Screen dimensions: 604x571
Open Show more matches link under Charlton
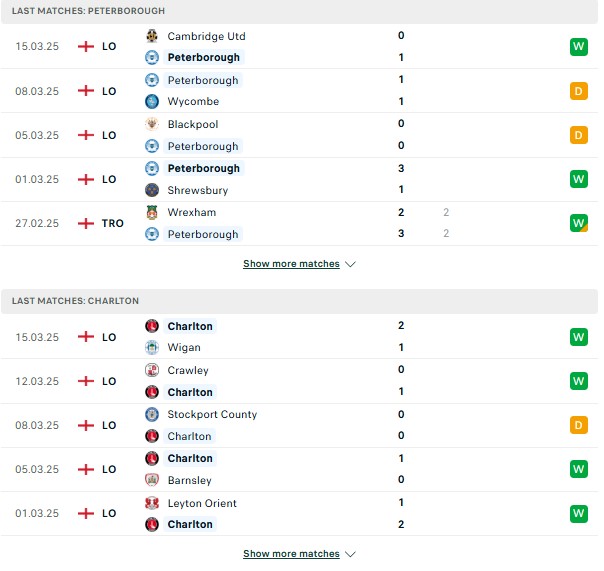pos(291,554)
